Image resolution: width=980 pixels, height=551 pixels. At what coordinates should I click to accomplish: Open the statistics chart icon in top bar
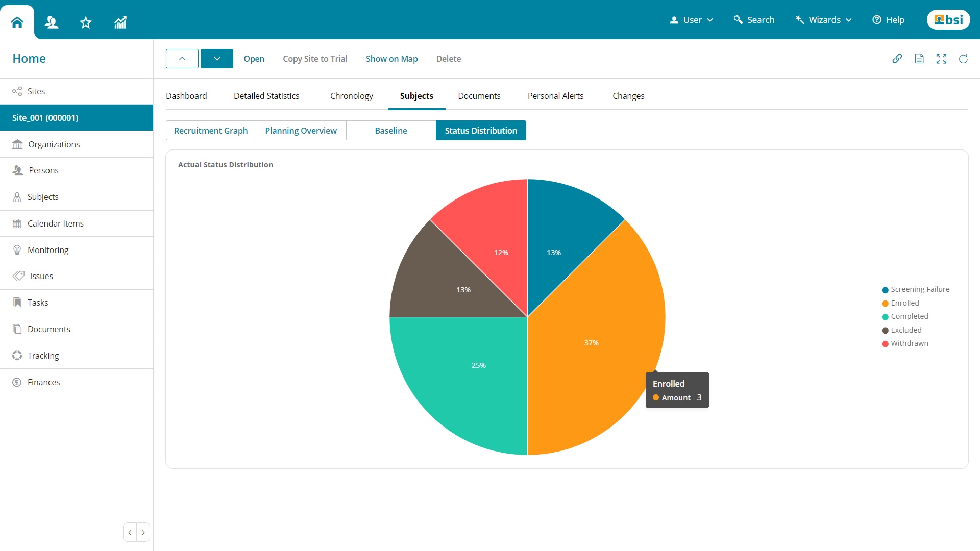tap(120, 22)
